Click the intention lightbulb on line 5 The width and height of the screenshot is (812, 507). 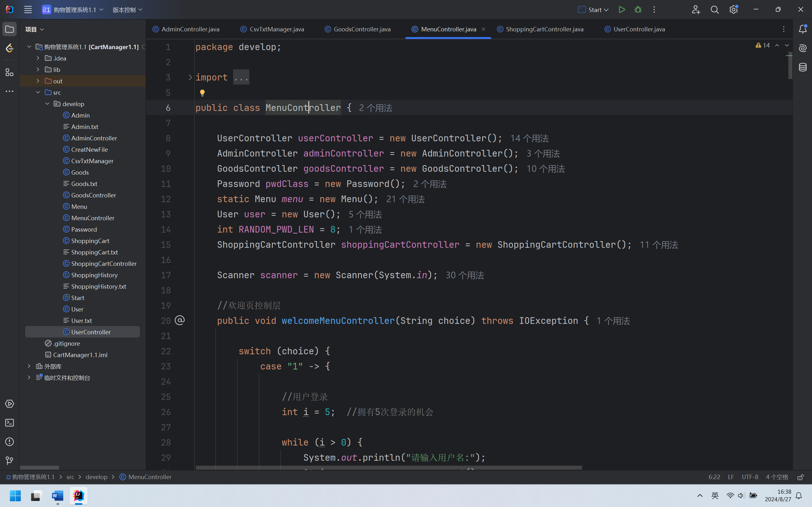tap(202, 93)
